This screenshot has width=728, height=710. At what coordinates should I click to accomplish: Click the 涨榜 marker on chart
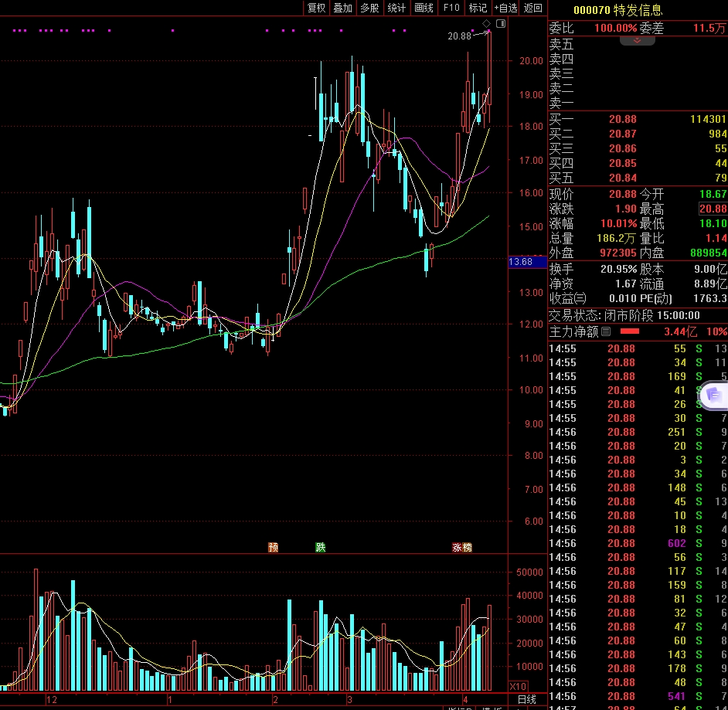[x=462, y=547]
